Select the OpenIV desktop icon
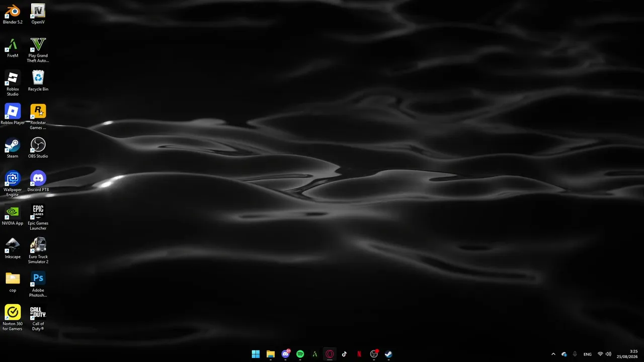The height and width of the screenshot is (362, 644). tap(38, 14)
